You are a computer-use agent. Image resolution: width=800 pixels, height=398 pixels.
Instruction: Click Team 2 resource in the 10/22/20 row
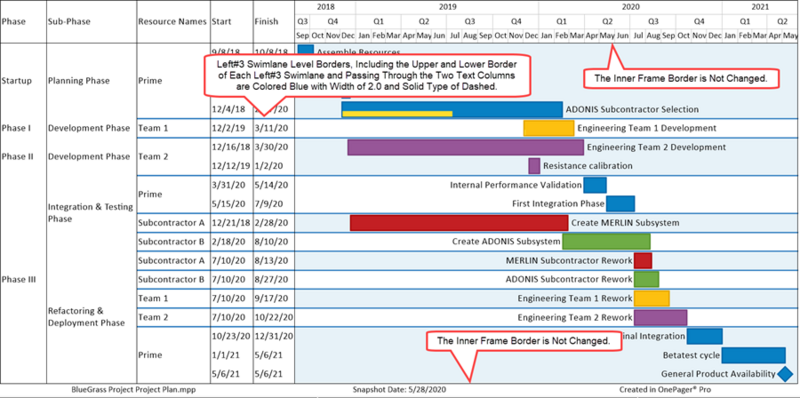pos(153,317)
